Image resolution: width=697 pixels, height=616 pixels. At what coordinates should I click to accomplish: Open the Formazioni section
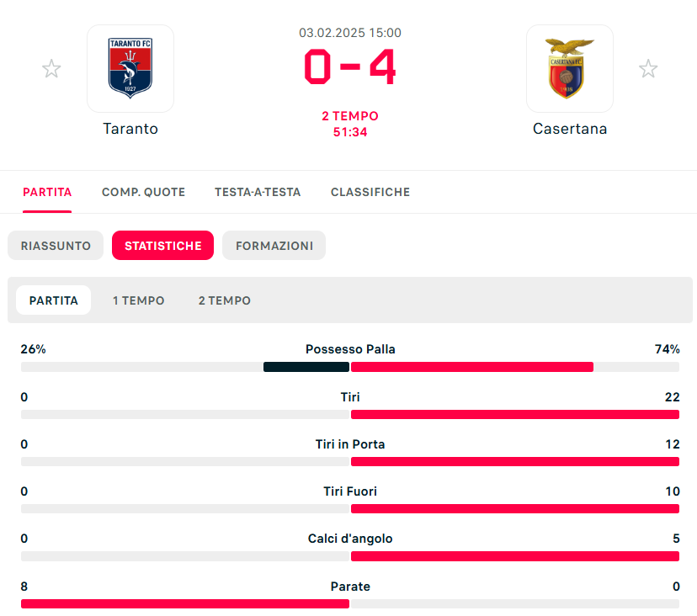click(274, 246)
